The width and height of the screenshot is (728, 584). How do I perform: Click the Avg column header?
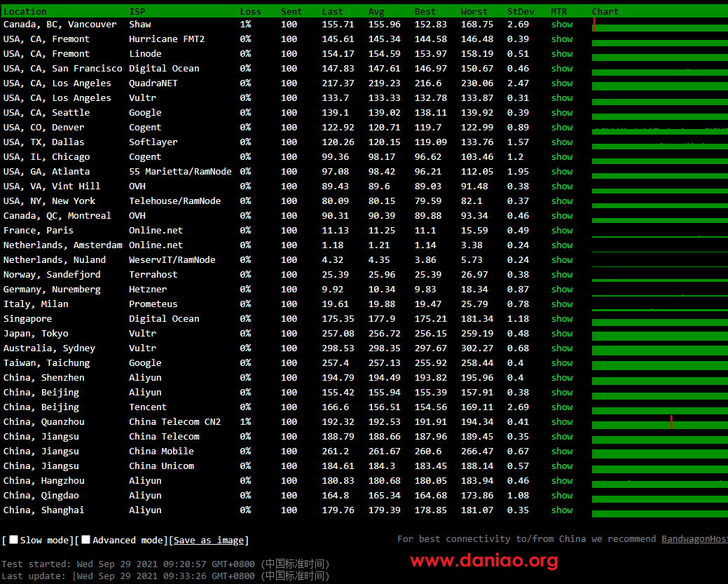[376, 12]
